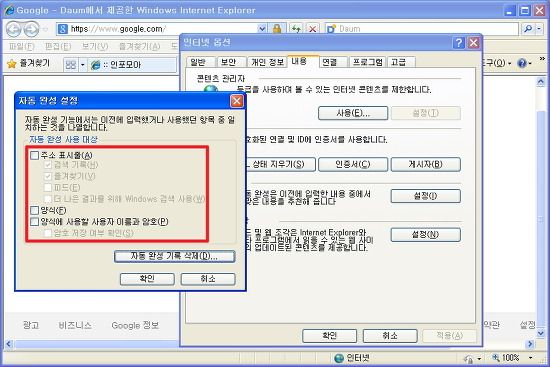Click the Google favicon in address bar

point(63,29)
